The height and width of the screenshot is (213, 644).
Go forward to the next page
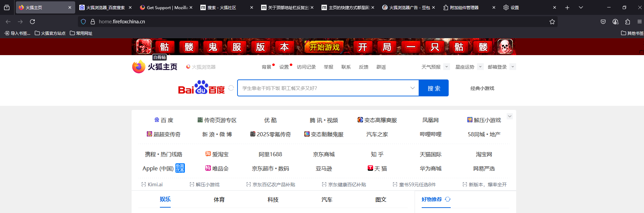(x=20, y=22)
